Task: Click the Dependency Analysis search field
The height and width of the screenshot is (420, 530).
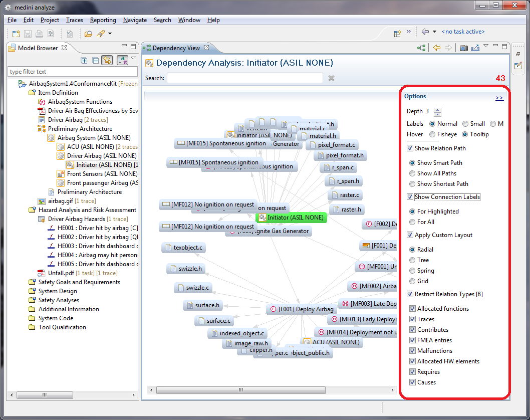Action: 244,78
